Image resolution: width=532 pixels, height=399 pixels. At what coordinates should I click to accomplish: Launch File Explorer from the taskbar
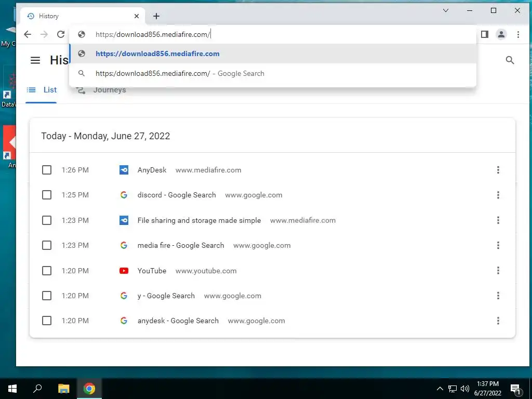[x=63, y=389]
